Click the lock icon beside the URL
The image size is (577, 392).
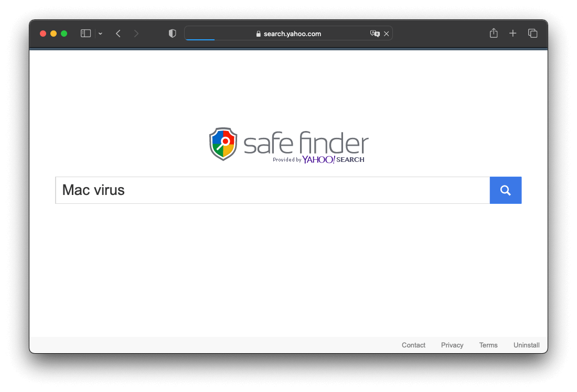258,34
